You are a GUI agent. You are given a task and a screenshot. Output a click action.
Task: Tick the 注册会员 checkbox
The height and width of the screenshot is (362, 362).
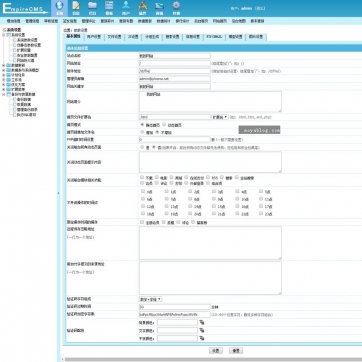click(x=142, y=222)
